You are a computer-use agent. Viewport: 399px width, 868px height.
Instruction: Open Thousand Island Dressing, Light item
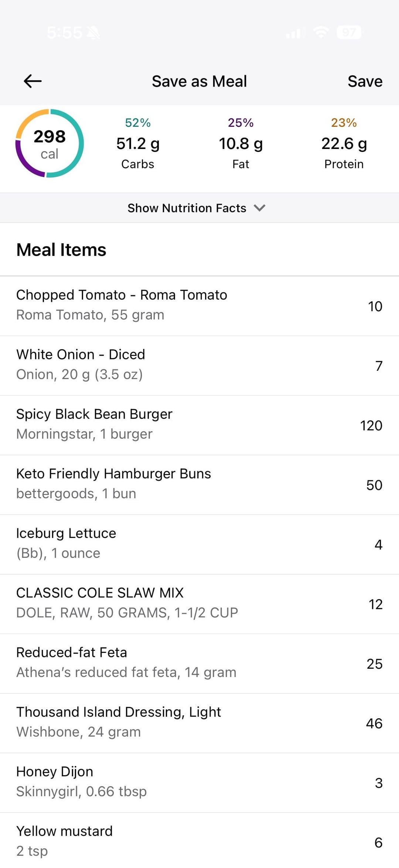[199, 722]
